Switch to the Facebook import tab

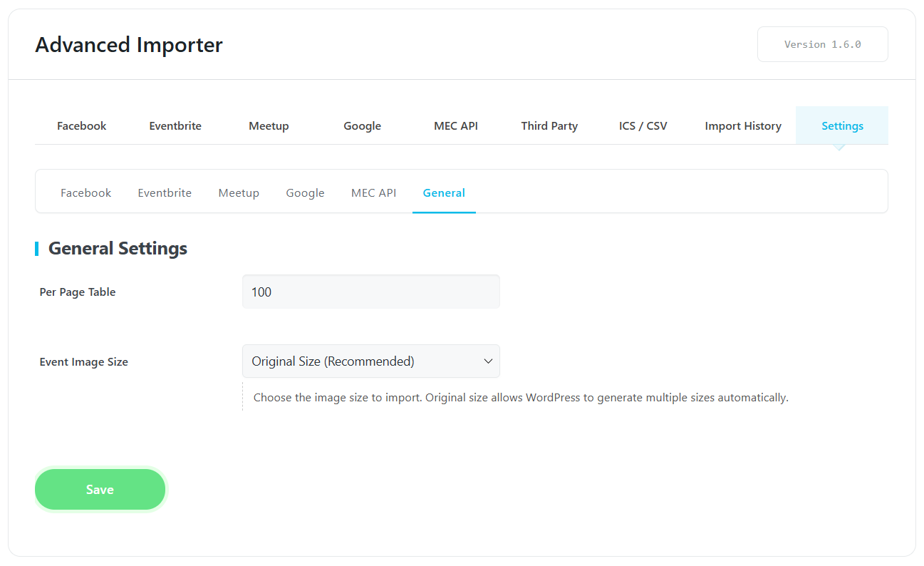click(81, 125)
